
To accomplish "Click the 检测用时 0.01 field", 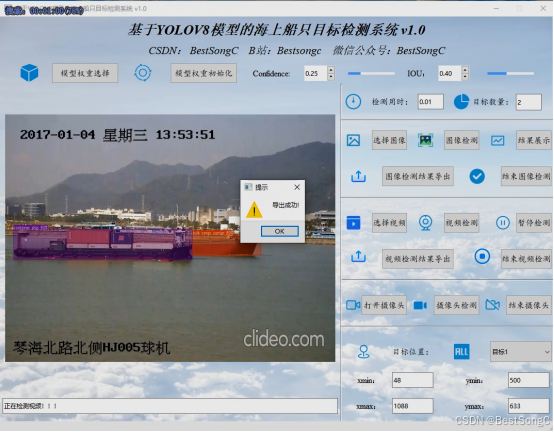I will tap(430, 102).
